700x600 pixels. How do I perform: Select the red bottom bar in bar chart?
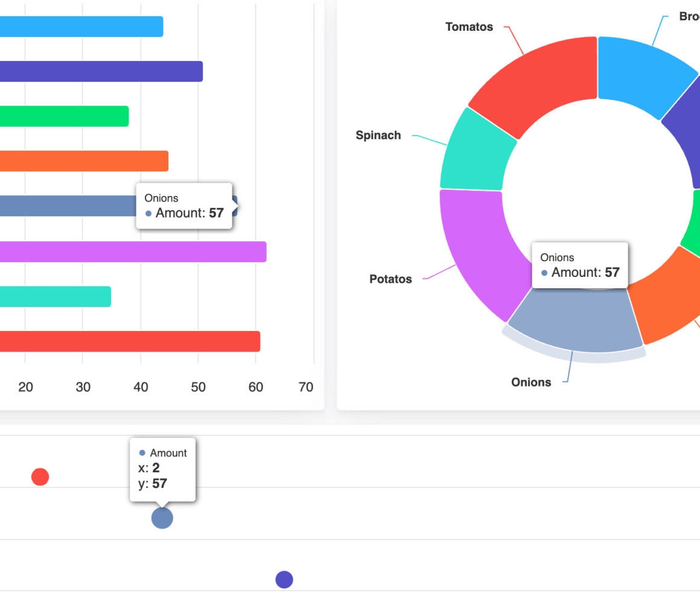coord(130,341)
